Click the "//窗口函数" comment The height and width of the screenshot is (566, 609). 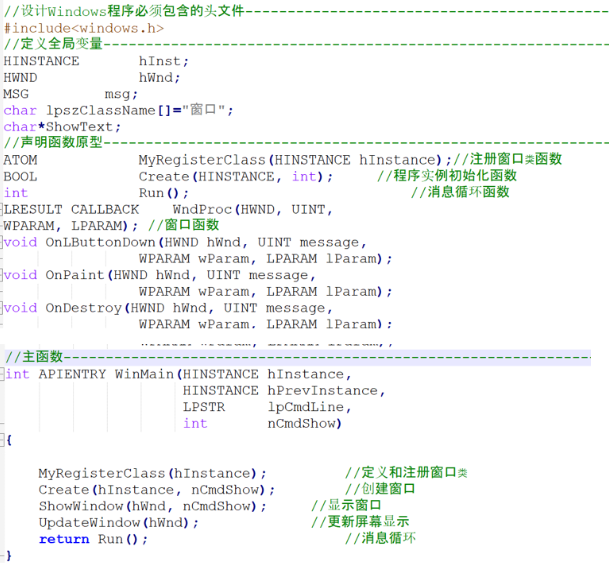pyautogui.click(x=184, y=225)
